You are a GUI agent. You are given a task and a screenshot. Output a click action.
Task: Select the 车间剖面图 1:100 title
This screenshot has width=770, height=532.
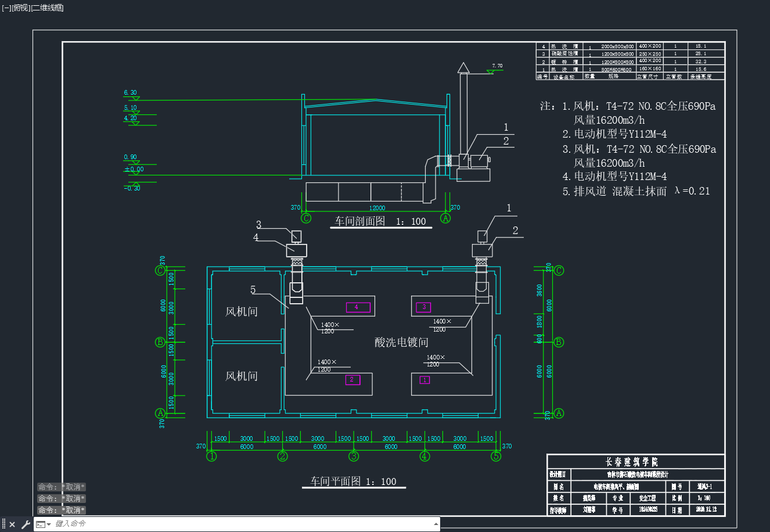pyautogui.click(x=380, y=221)
